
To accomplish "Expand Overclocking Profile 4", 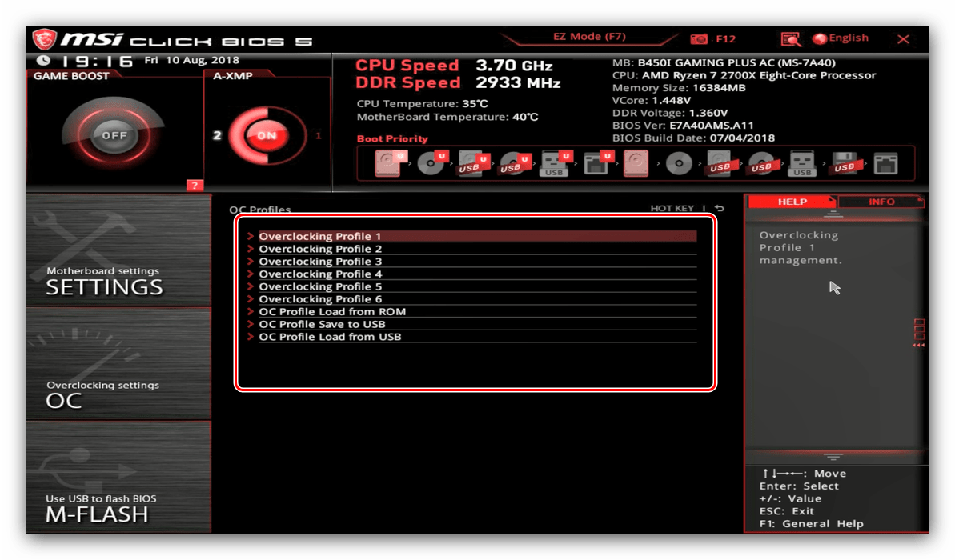I will click(320, 274).
